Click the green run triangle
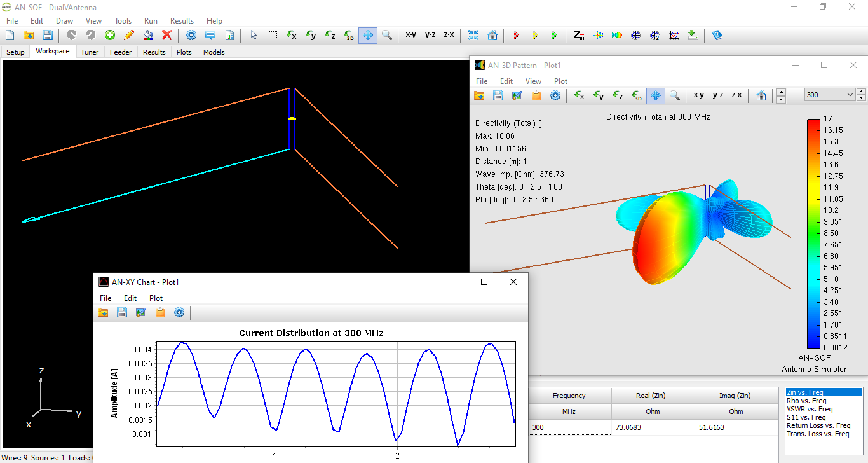868x463 pixels. point(555,36)
